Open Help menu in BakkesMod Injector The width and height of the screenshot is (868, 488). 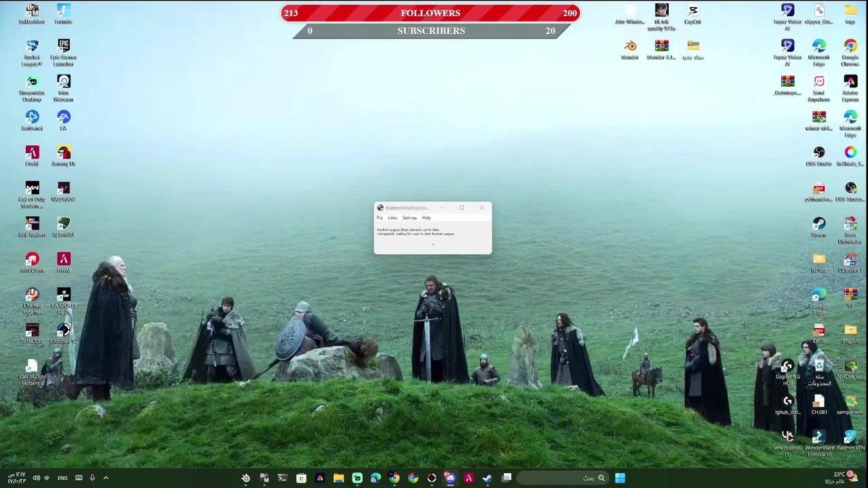pos(426,218)
